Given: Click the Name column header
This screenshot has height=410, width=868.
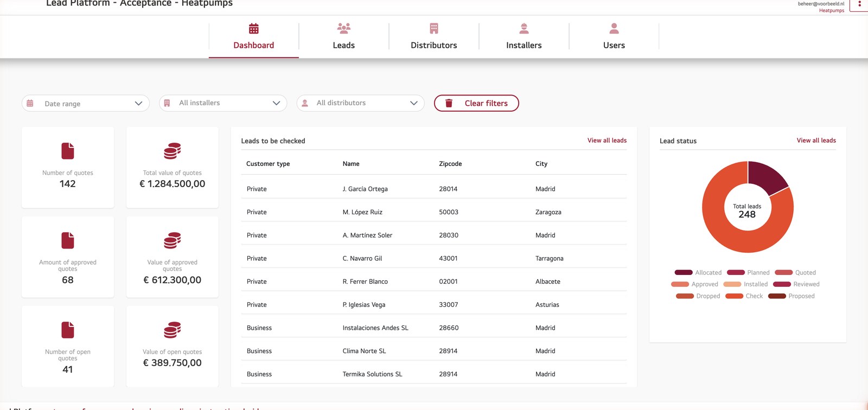Looking at the screenshot, I should 351,164.
